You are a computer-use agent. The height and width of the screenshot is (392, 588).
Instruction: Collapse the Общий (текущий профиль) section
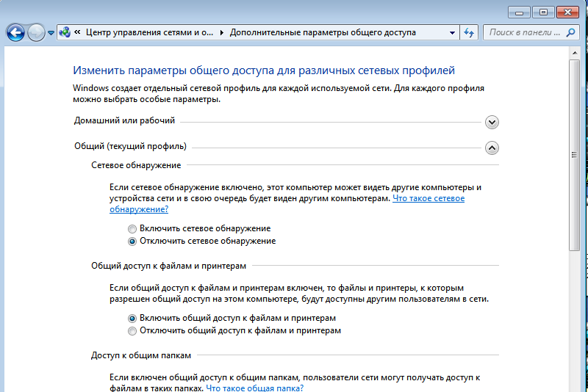coord(492,148)
